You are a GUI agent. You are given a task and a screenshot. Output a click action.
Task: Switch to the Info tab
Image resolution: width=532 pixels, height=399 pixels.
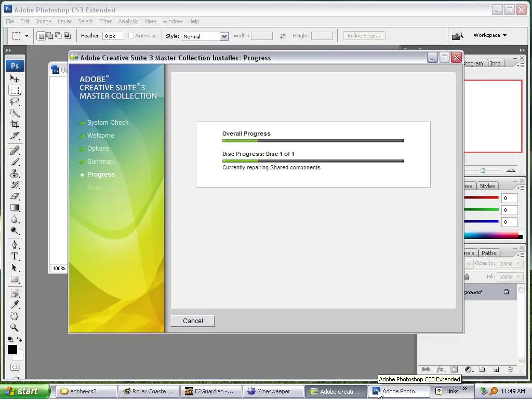pyautogui.click(x=495, y=63)
